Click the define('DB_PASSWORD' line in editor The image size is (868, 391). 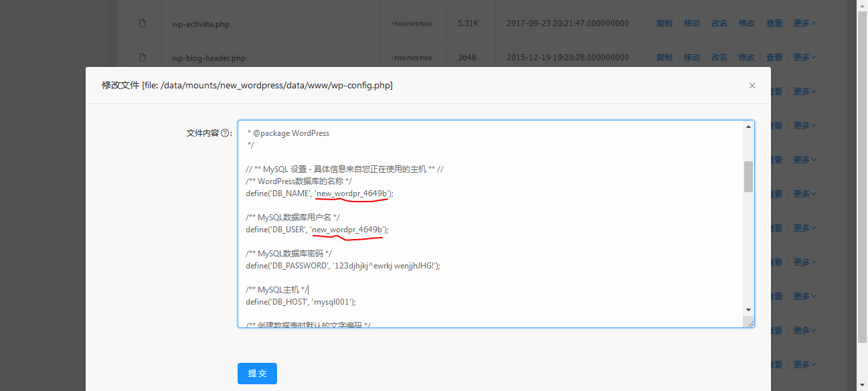click(343, 266)
